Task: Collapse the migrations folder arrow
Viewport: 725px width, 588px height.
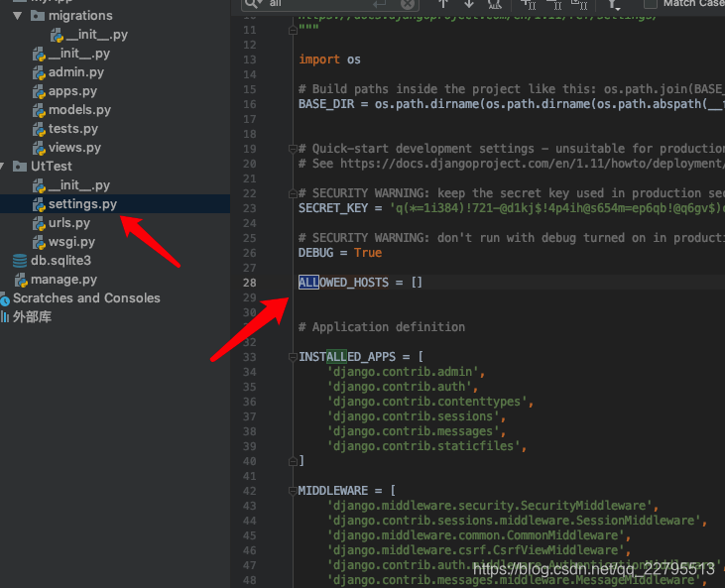Action: 18,16
